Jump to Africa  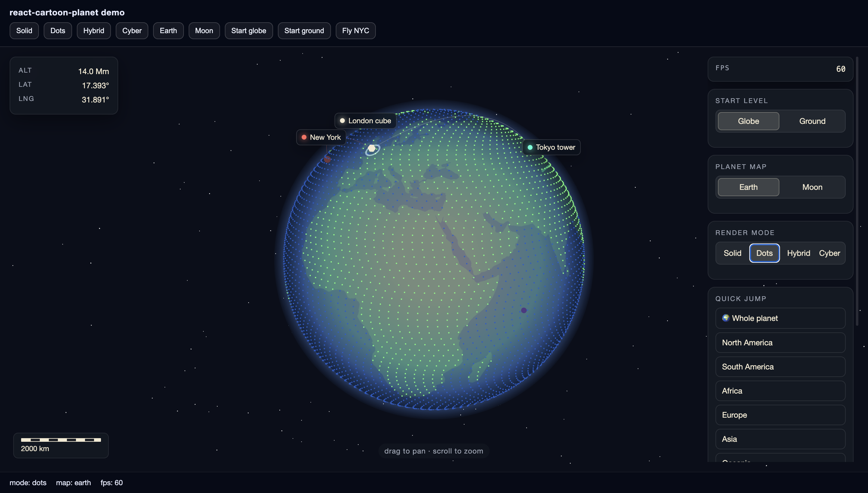(780, 391)
